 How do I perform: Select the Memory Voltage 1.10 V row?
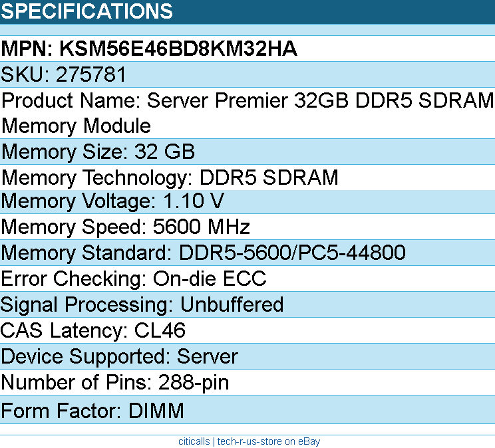click(112, 201)
